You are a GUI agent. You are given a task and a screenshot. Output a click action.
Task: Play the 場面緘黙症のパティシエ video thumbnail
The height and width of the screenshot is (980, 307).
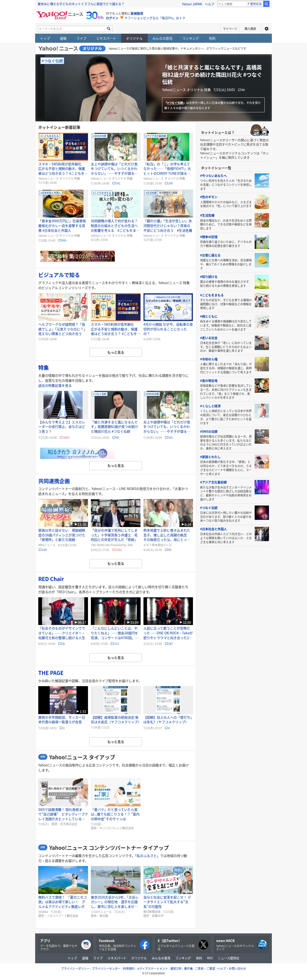(63, 513)
